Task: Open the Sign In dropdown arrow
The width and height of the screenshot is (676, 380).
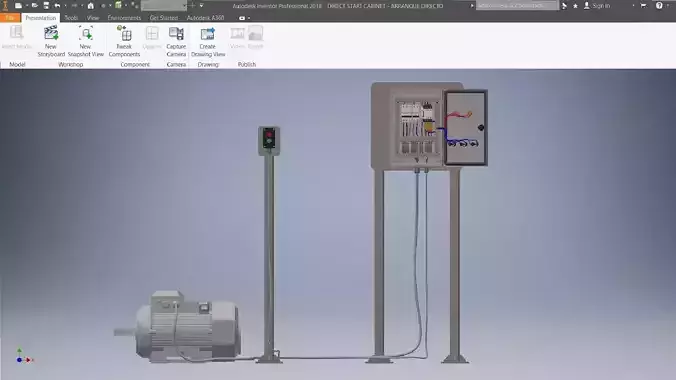Action: [x=633, y=6]
